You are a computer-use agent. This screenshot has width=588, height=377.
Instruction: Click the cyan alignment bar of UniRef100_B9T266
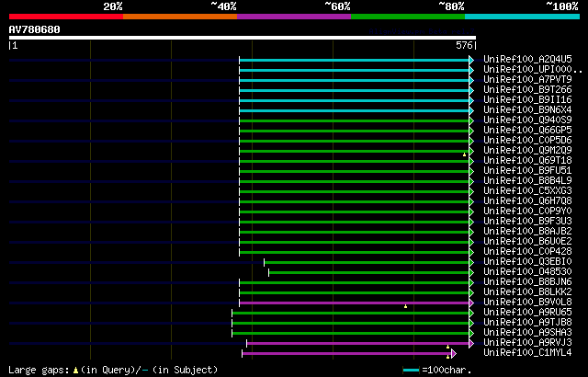click(354, 90)
